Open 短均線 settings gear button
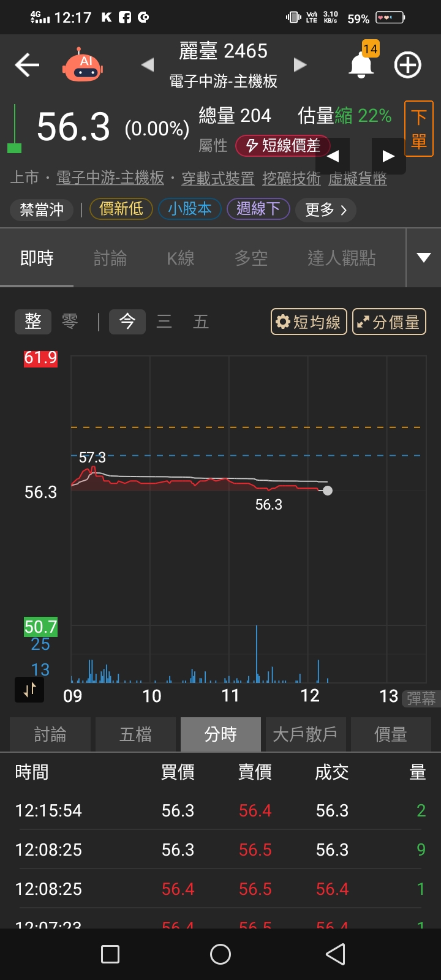This screenshot has height=980, width=441. click(309, 322)
